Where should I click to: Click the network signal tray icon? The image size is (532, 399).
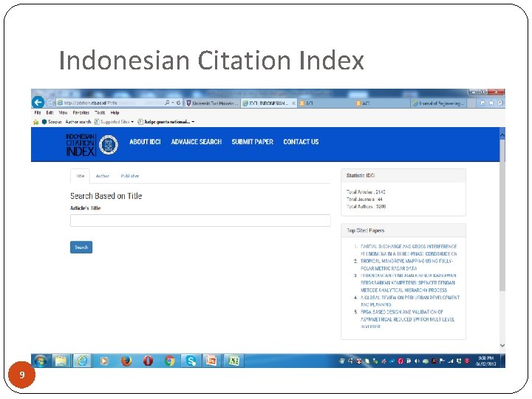tap(450, 361)
